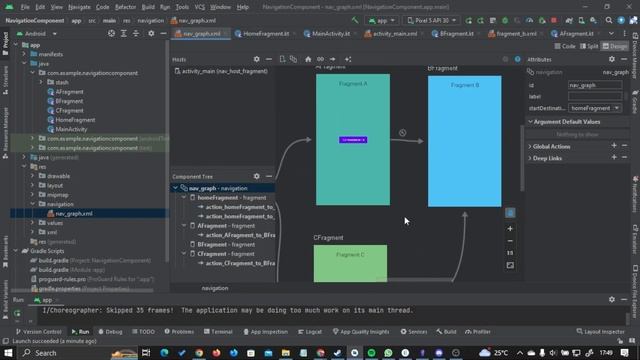Click the Select opened file target icon
The image size is (640, 360).
111,33
